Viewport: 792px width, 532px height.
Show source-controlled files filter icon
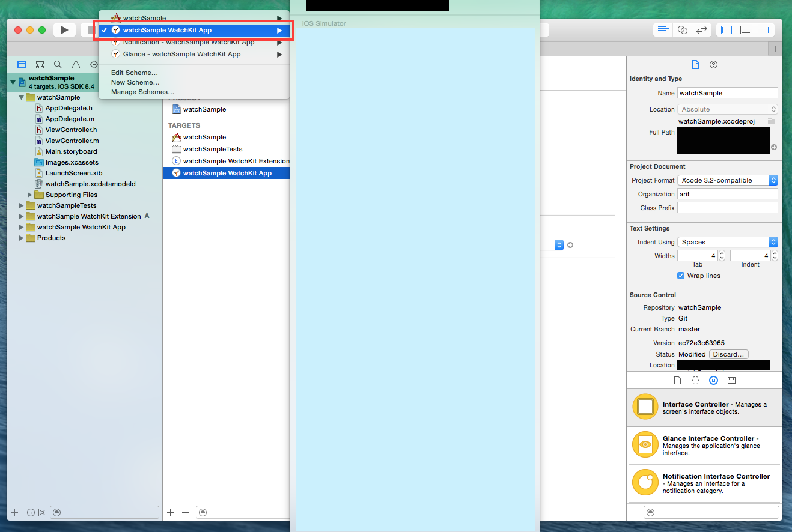coord(42,512)
